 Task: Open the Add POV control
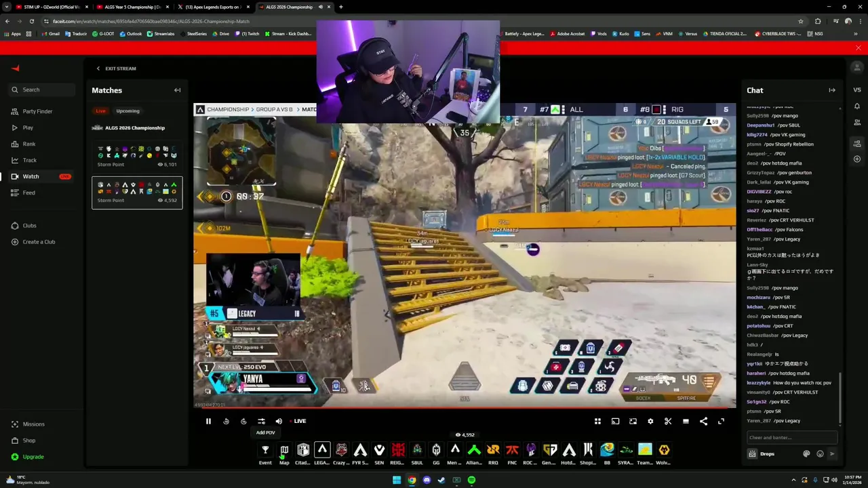pos(261,421)
